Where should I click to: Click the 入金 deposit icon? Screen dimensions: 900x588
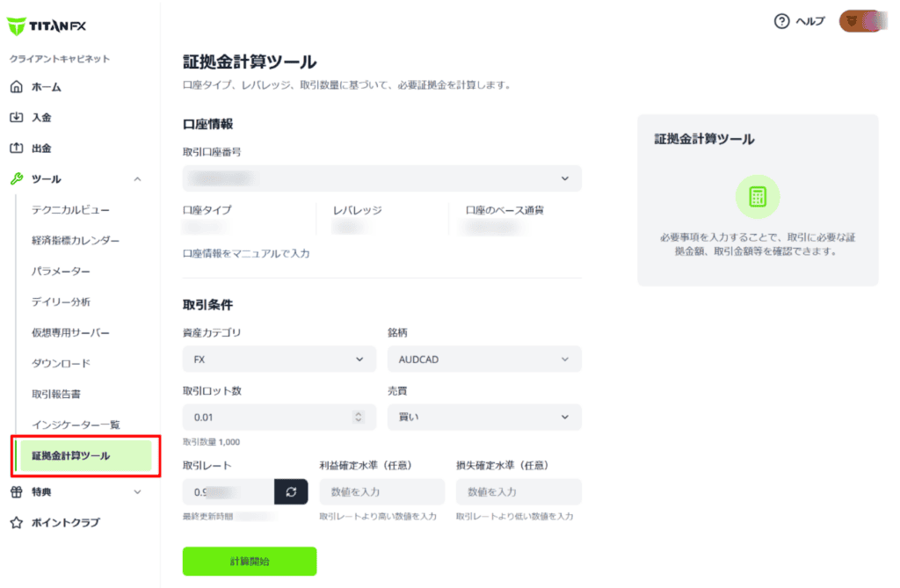[x=17, y=117]
